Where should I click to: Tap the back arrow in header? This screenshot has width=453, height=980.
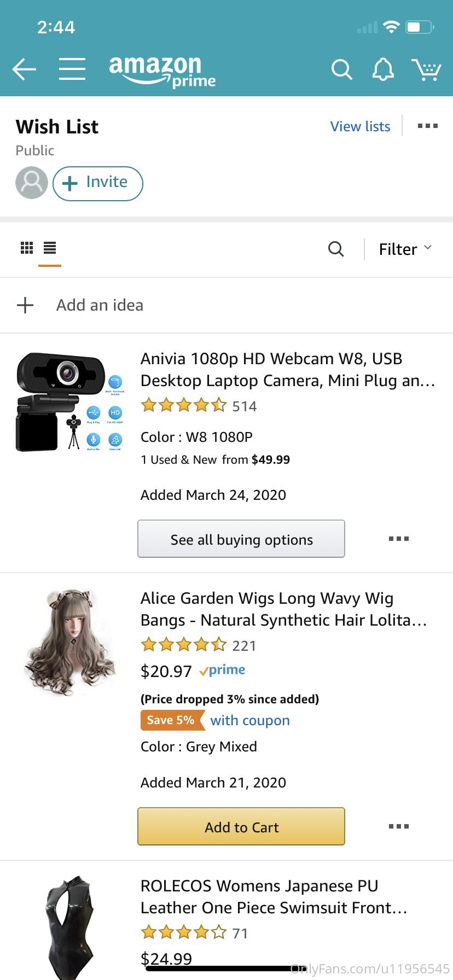click(x=24, y=69)
